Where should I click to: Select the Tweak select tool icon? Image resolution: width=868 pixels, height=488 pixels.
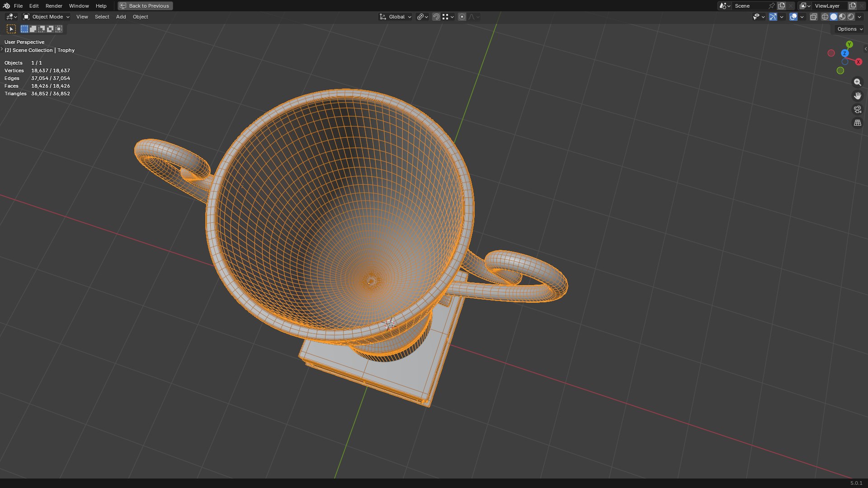pos(11,29)
